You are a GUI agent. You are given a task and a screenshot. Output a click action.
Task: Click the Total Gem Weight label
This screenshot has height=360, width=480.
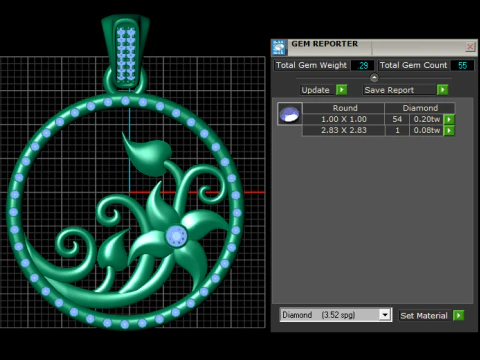click(x=311, y=65)
